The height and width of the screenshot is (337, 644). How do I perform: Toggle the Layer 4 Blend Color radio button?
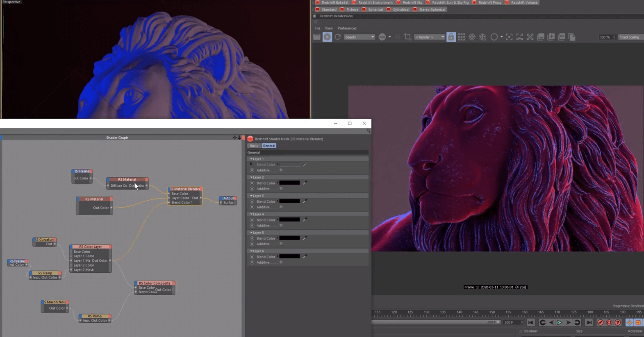pyautogui.click(x=252, y=220)
